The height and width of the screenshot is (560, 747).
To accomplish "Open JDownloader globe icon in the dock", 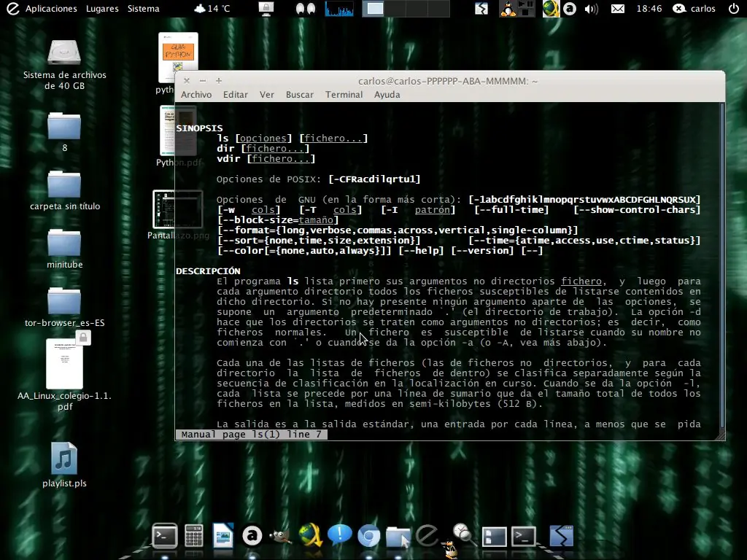I will [310, 535].
